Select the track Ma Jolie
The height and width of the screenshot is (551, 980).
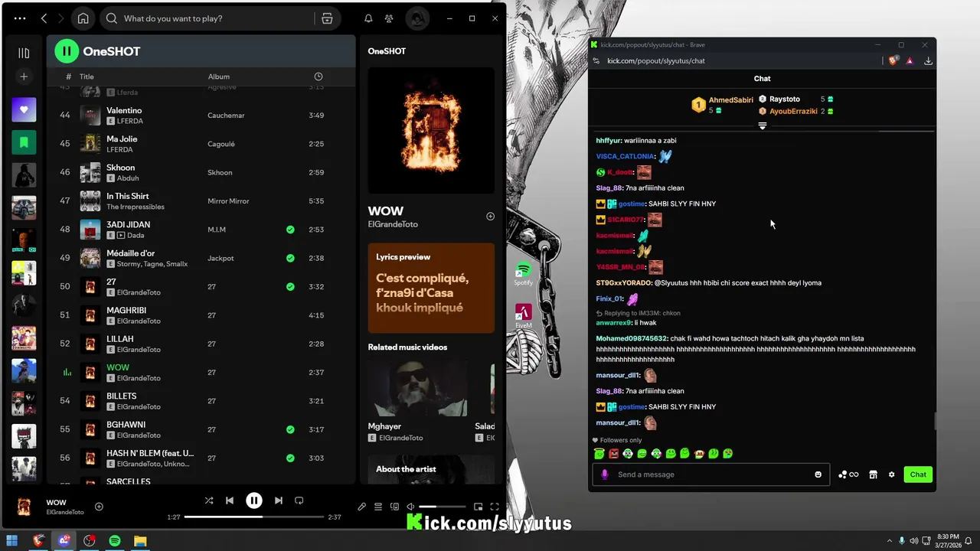pos(122,139)
